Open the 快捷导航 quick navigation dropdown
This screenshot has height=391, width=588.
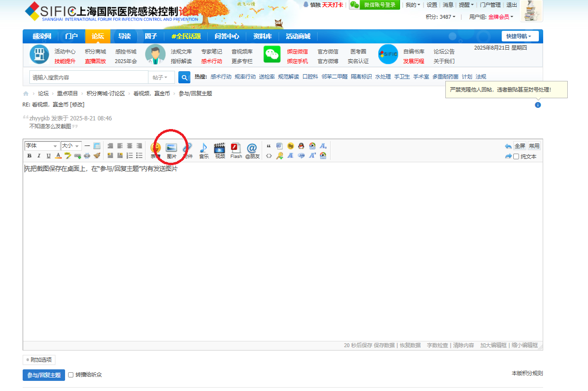pyautogui.click(x=522, y=37)
